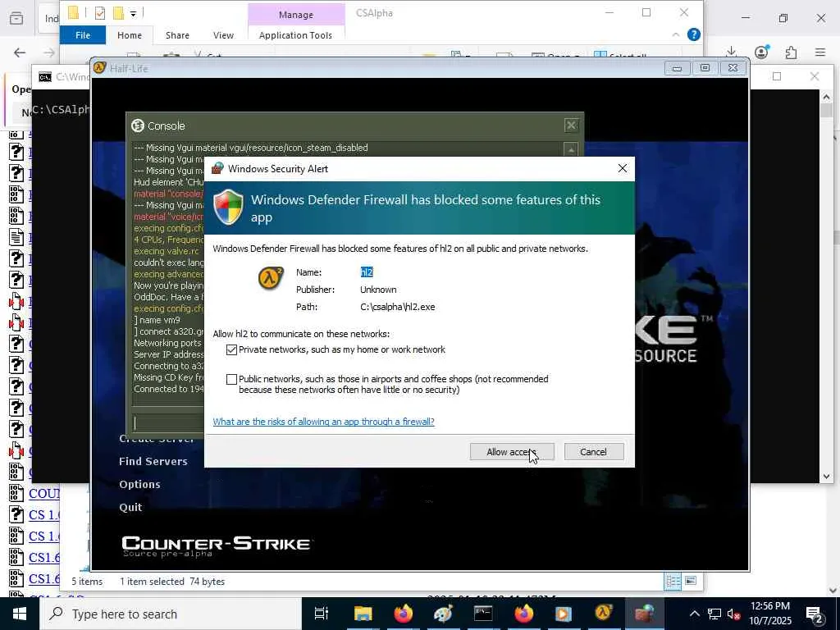This screenshot has width=840, height=630.
Task: Click the Windows Defender shield icon
Action: click(x=228, y=208)
